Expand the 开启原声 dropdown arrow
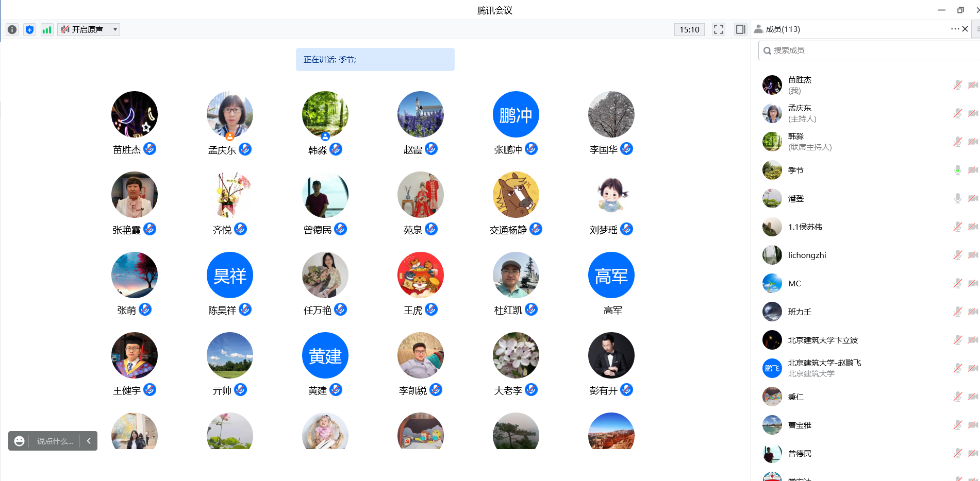The image size is (980, 481). pyautogui.click(x=115, y=30)
